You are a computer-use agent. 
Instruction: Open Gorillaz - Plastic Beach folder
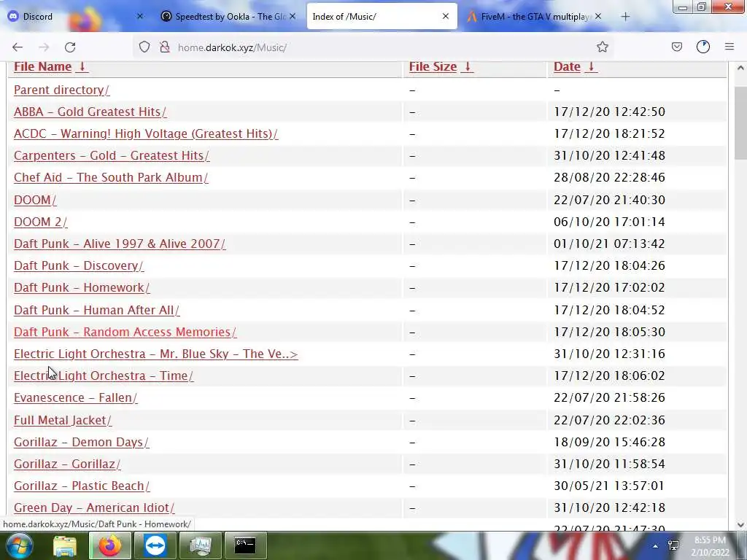point(82,486)
